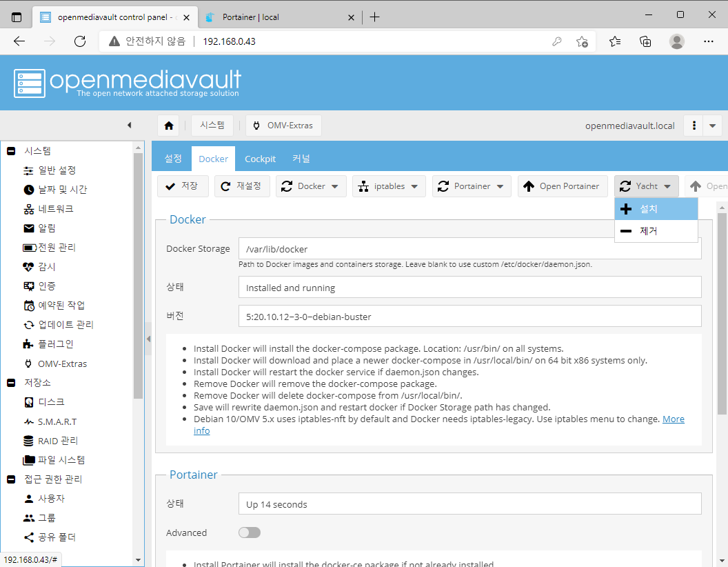The height and width of the screenshot is (567, 728).
Task: Edit the Docker Storage path field
Action: click(x=470, y=249)
